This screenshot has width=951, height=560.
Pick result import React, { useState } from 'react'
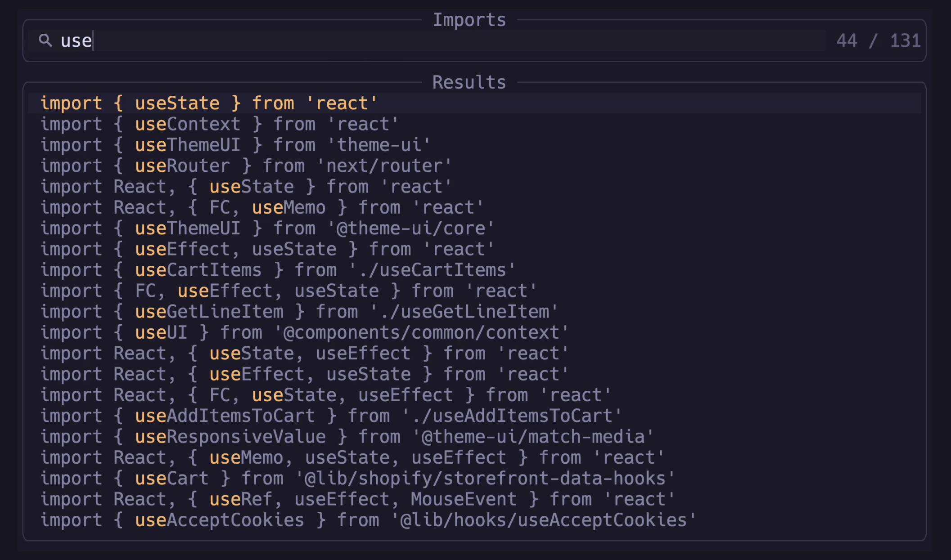[474, 187]
